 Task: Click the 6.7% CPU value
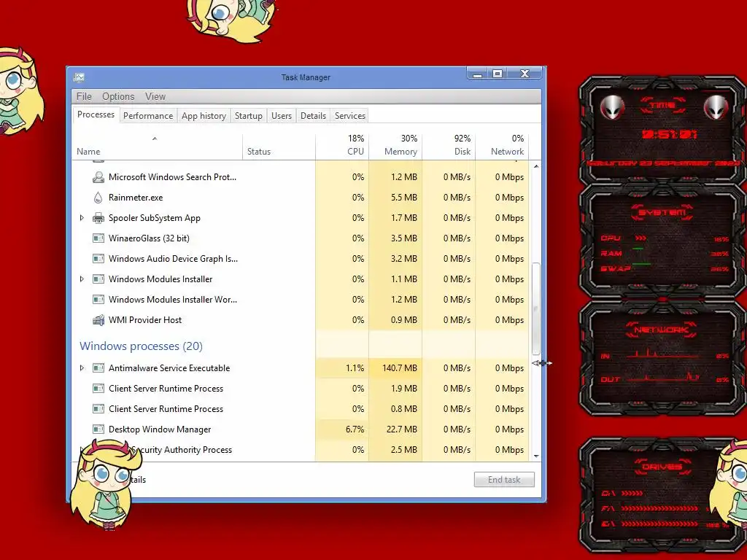(x=355, y=429)
